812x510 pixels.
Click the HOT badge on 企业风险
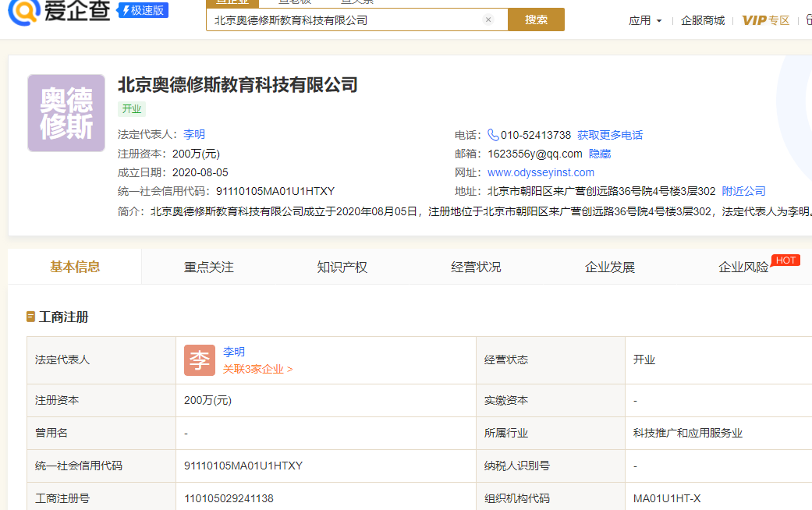point(785,260)
